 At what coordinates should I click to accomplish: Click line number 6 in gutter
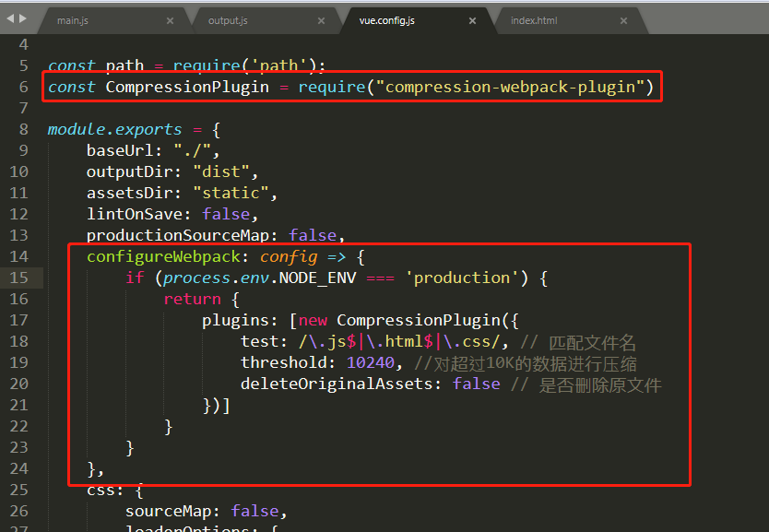tap(24, 87)
